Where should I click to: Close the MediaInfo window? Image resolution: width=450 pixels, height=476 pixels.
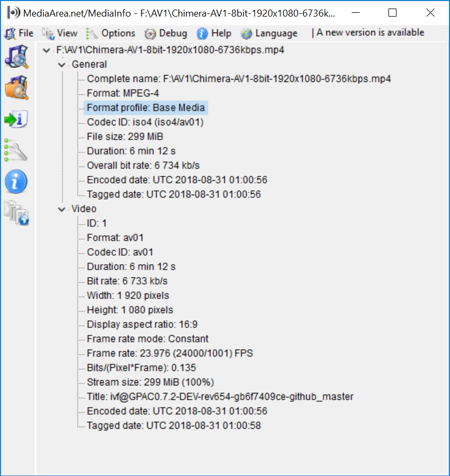coord(430,13)
